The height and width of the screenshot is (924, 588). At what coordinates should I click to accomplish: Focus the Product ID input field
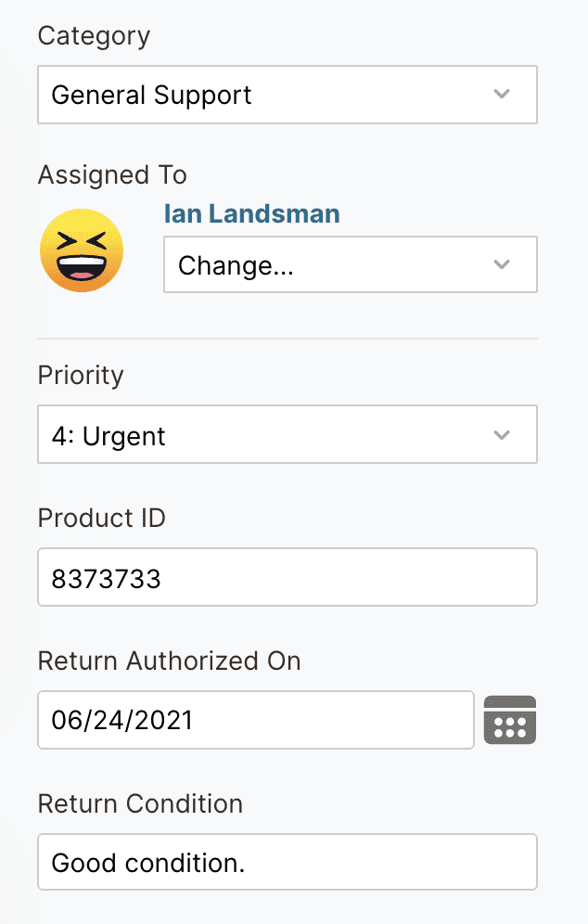tap(288, 579)
